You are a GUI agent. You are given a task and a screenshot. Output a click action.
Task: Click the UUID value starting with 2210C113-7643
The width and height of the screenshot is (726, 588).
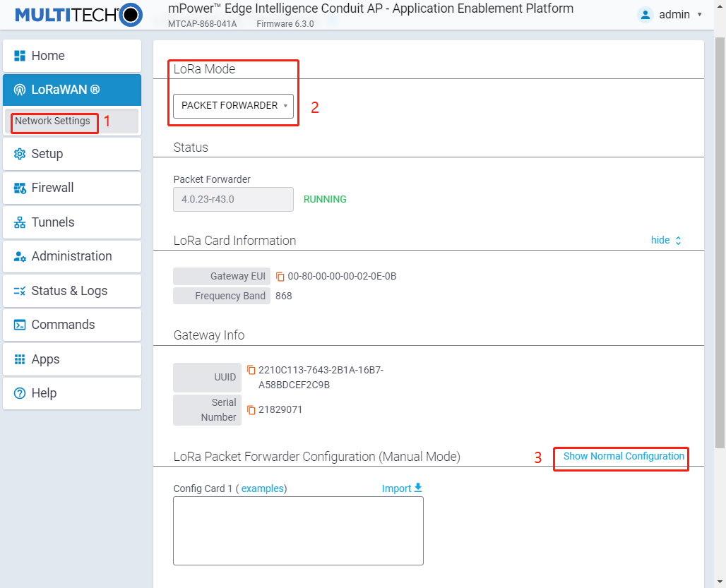click(x=321, y=378)
